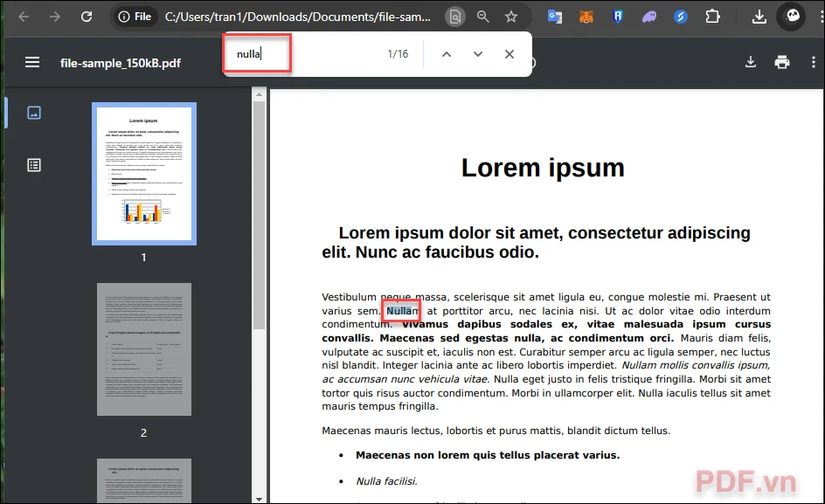
Task: Open the blue S extension icon
Action: pyautogui.click(x=681, y=17)
